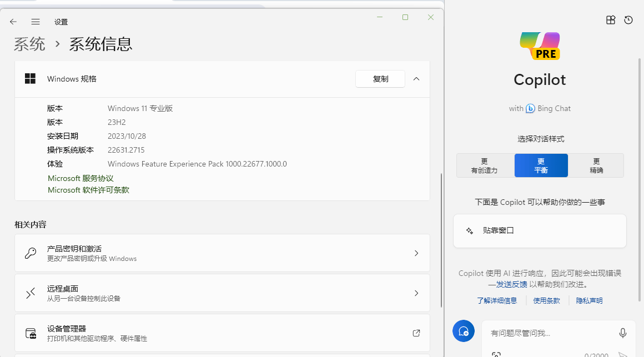Click the Windows 规格 header text
The width and height of the screenshot is (644, 357).
72,79
